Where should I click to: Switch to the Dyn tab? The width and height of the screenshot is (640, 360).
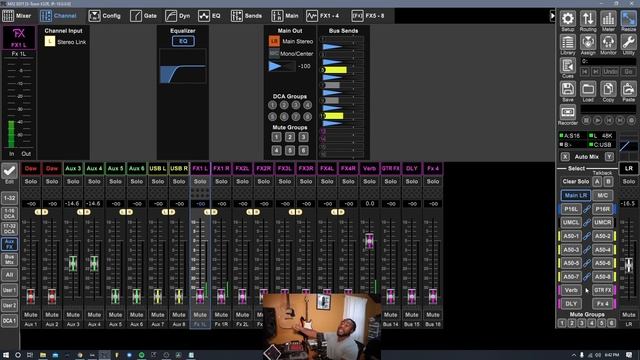point(178,16)
